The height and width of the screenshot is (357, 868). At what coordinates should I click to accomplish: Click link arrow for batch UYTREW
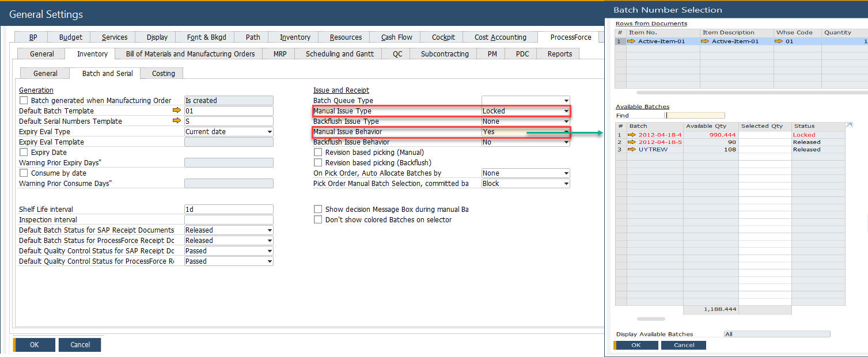point(632,150)
